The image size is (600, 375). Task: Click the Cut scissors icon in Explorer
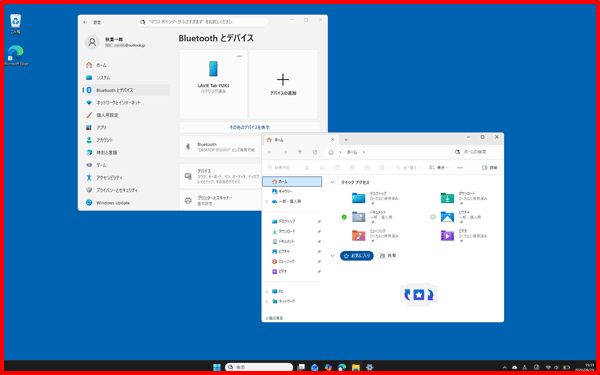(x=307, y=168)
